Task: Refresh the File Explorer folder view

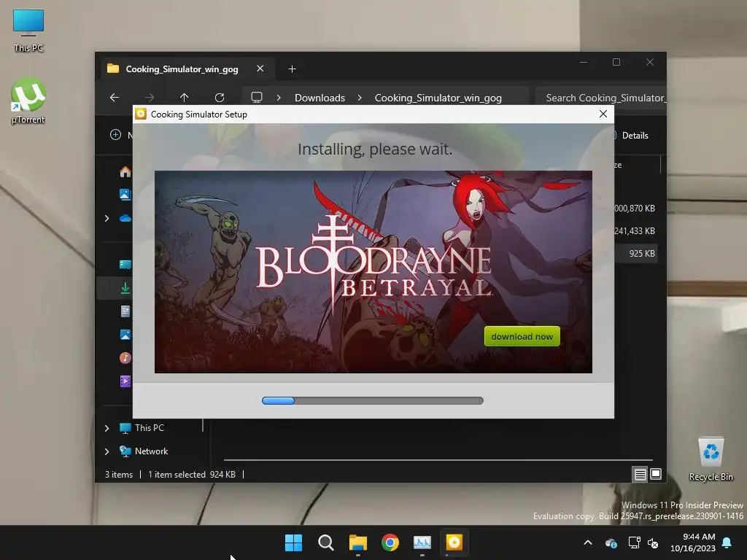Action: pyautogui.click(x=219, y=98)
